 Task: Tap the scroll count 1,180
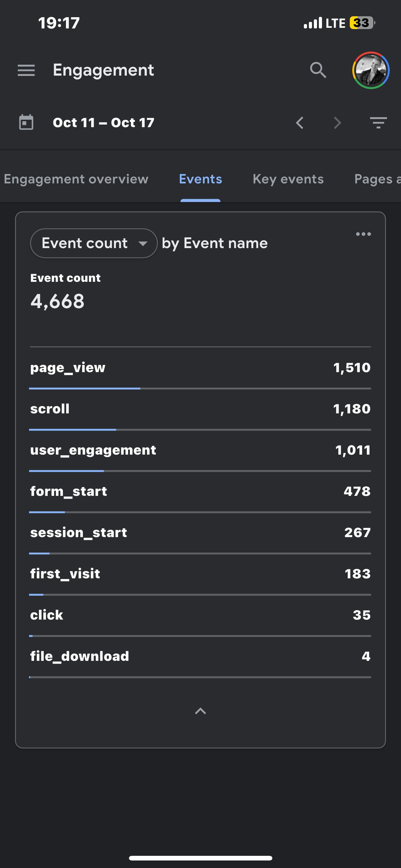[x=352, y=409]
